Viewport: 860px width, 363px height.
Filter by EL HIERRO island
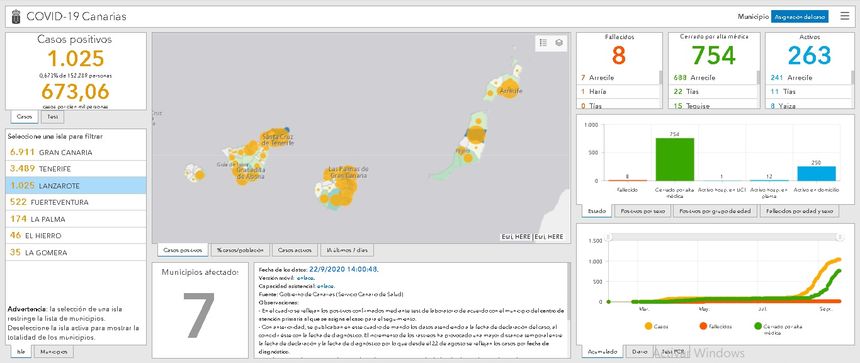[x=76, y=236]
